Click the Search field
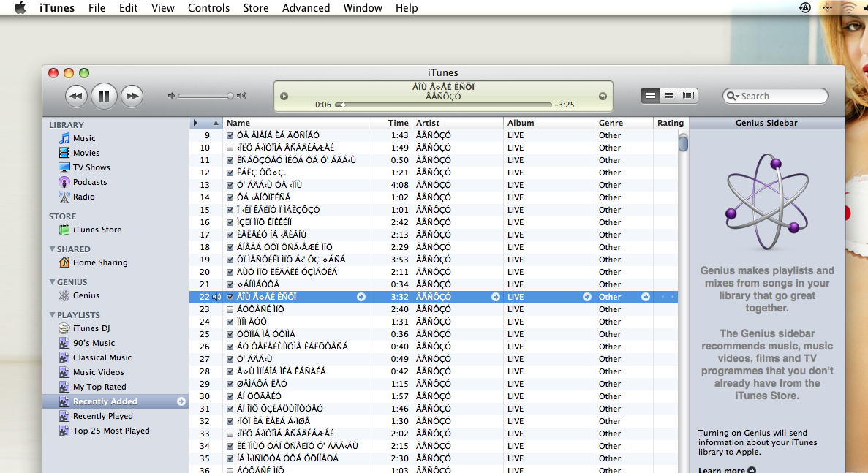This screenshot has width=868, height=473. pyautogui.click(x=775, y=96)
